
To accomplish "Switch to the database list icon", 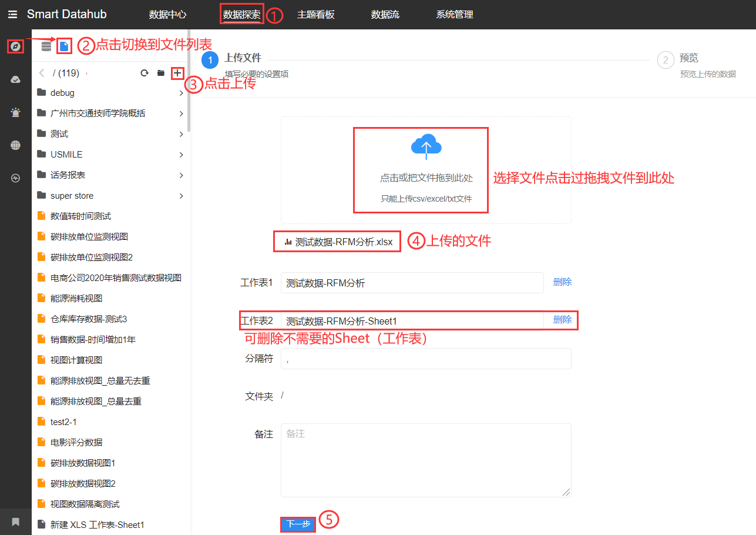I will click(46, 46).
